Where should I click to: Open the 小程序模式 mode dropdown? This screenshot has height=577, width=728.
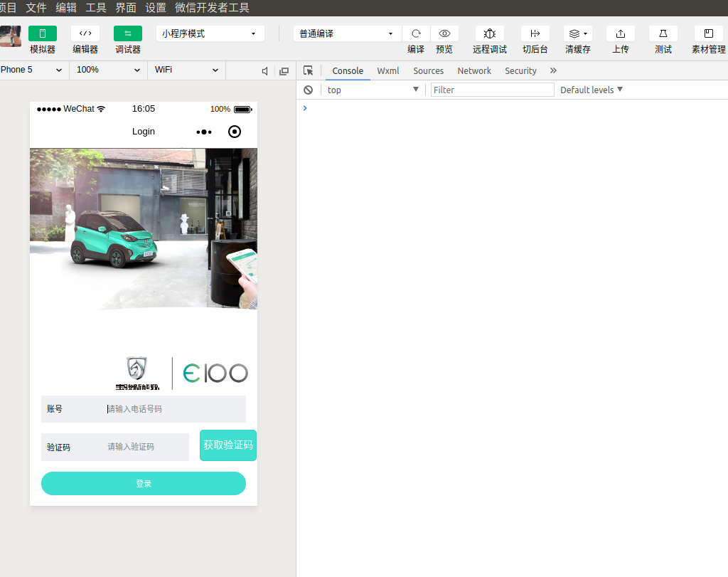coord(210,33)
